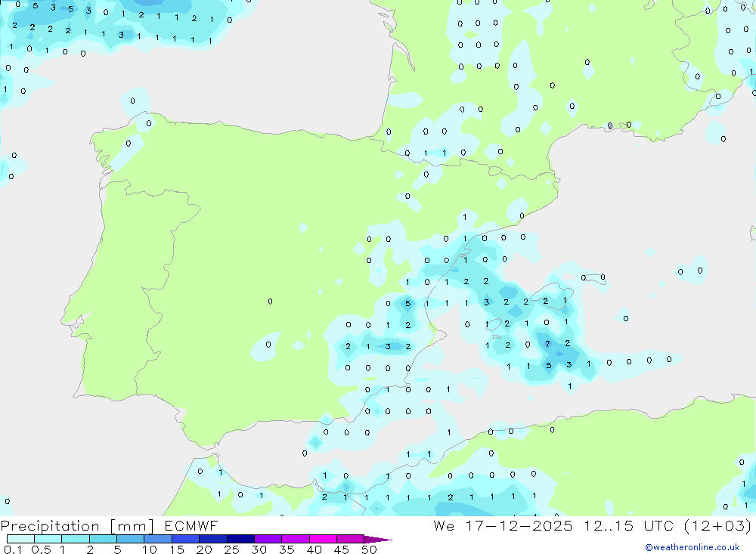Click the '30' legend scale label
Image resolution: width=756 pixels, height=554 pixels.
(x=259, y=549)
